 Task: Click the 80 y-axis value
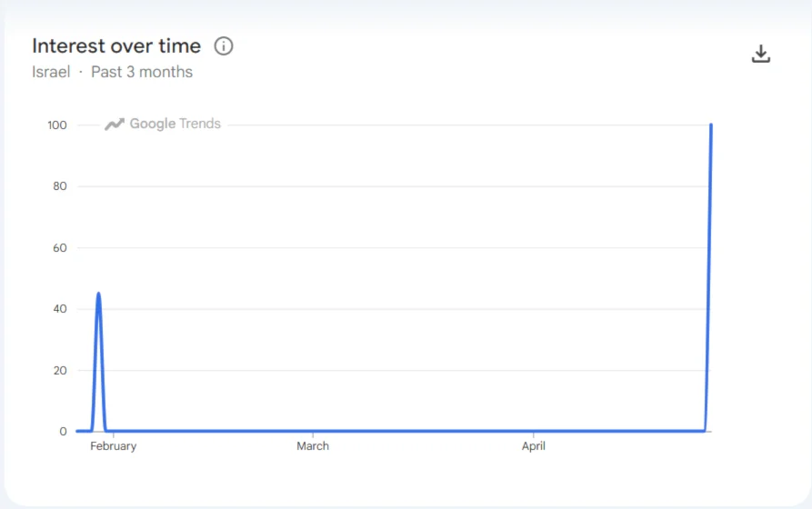click(61, 186)
